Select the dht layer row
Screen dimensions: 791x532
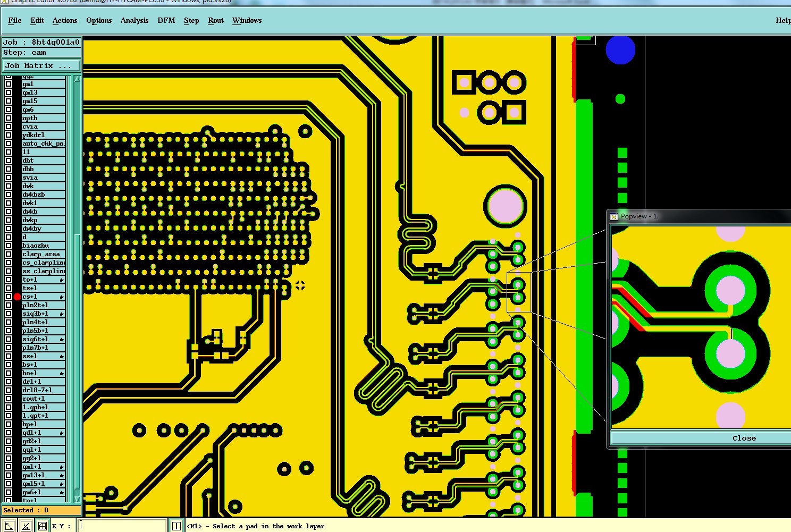(43, 161)
